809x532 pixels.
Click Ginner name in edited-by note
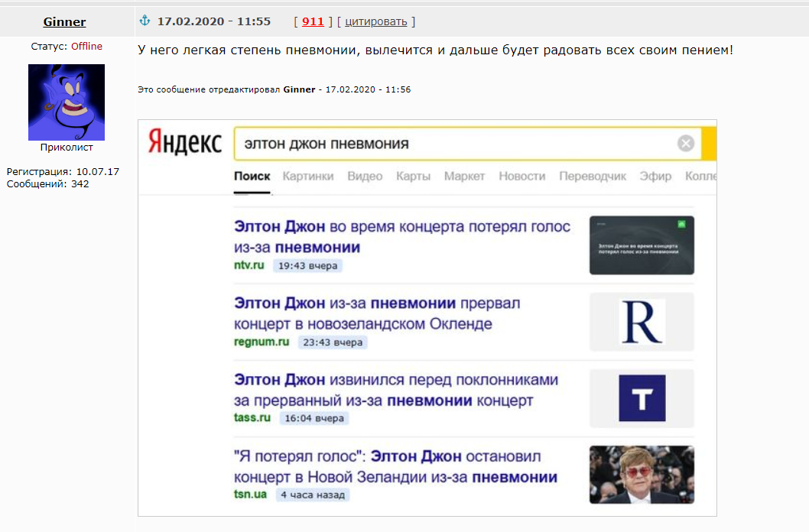click(x=299, y=89)
